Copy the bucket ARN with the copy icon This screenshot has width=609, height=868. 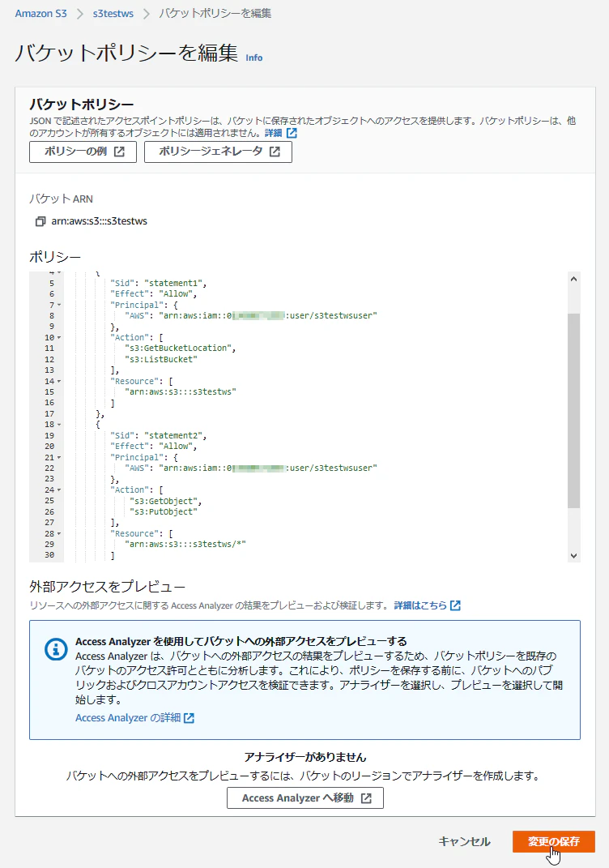(x=40, y=221)
